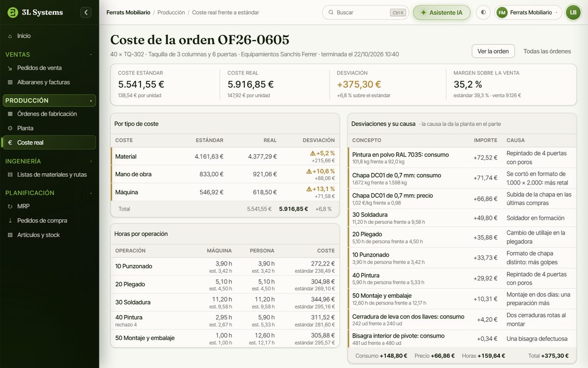Viewport: 588px width, 368px height.
Task: Open Pedidos de compra
Action: (x=49, y=220)
